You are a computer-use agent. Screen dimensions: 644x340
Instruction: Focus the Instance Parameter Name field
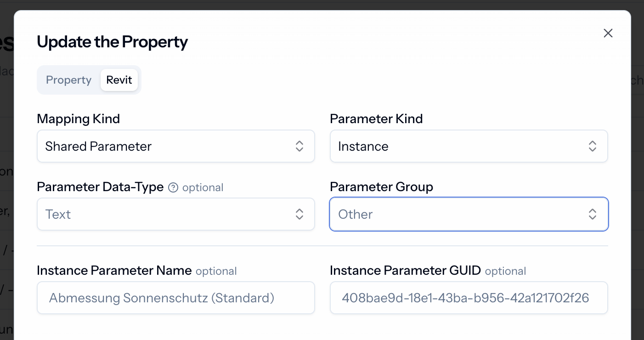(x=176, y=298)
